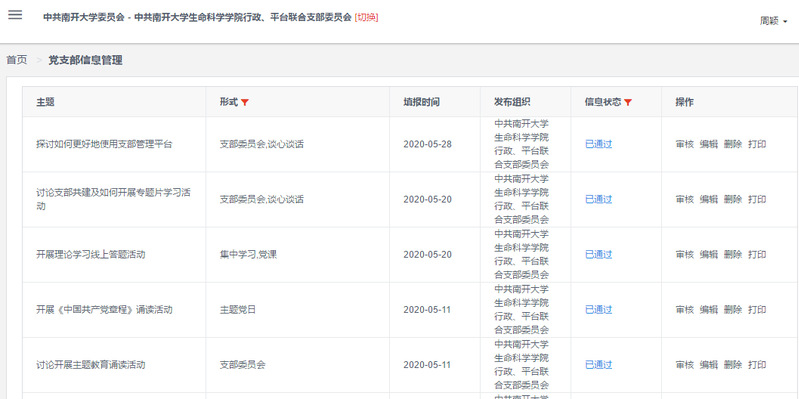Click the [切换] switch organization link
Image resolution: width=799 pixels, height=399 pixels.
366,17
